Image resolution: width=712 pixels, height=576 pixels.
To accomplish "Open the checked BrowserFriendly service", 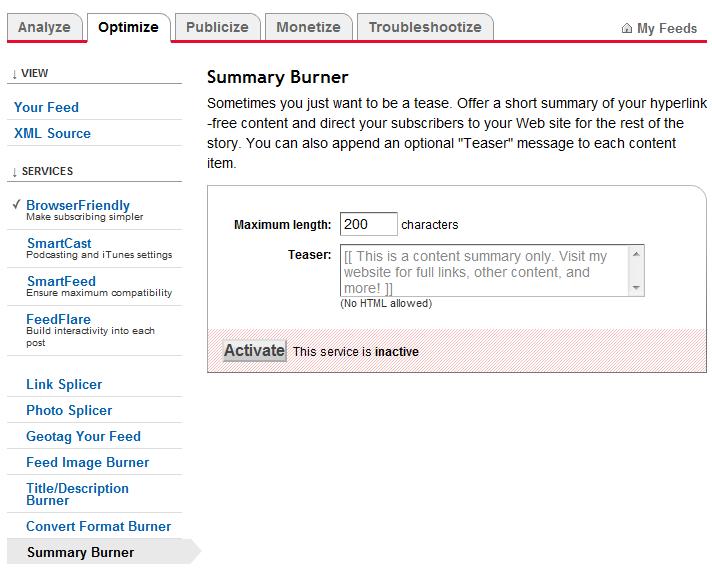I will click(78, 205).
